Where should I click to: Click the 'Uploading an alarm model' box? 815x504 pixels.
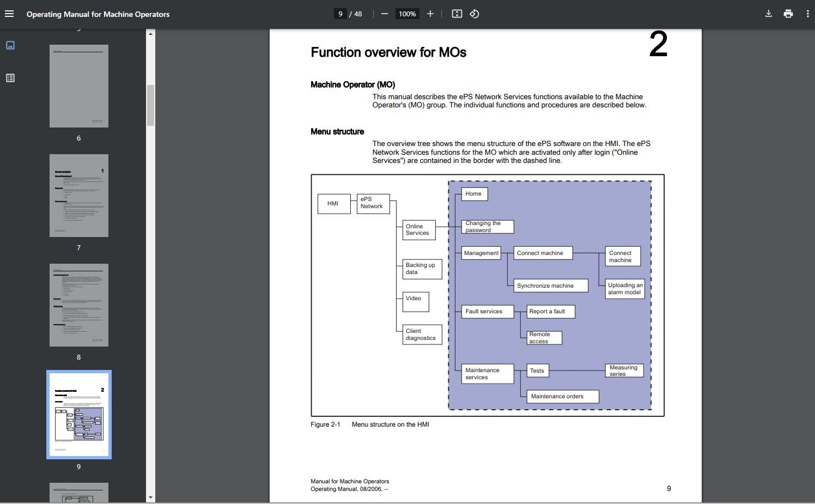tap(625, 289)
